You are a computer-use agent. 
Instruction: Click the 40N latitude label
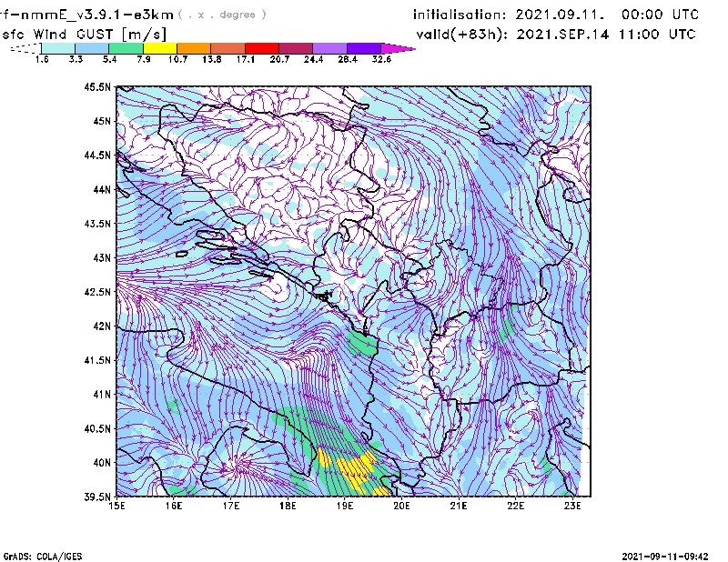click(x=102, y=463)
